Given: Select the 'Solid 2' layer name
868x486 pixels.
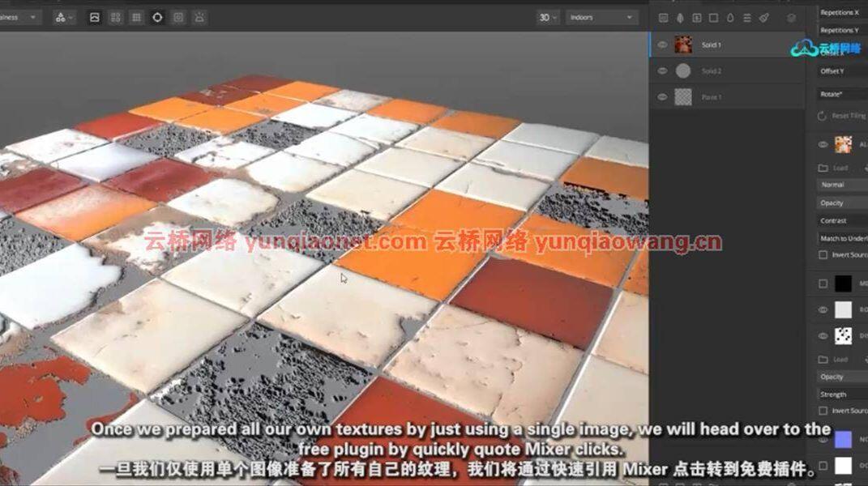Looking at the screenshot, I should click(x=712, y=70).
